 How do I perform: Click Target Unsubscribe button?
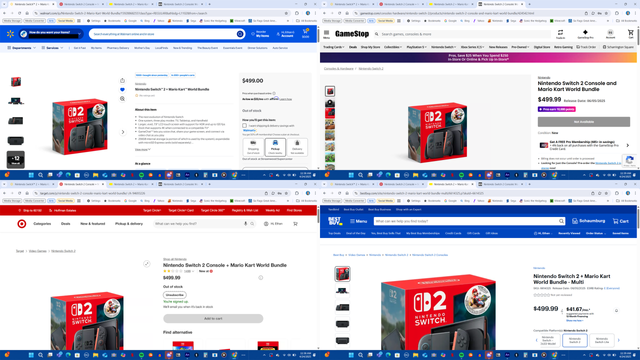(x=175, y=295)
